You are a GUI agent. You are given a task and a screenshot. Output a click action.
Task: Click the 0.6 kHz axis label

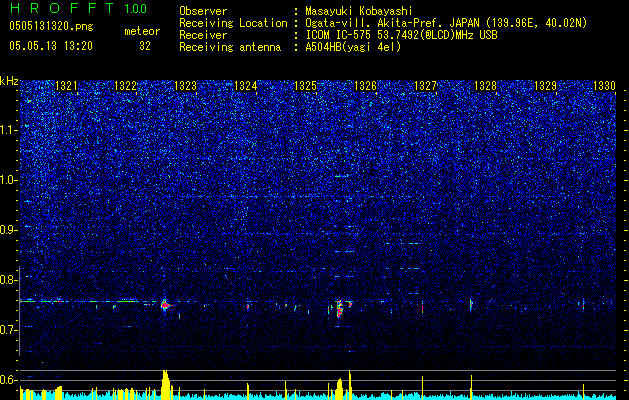pyautogui.click(x=9, y=380)
